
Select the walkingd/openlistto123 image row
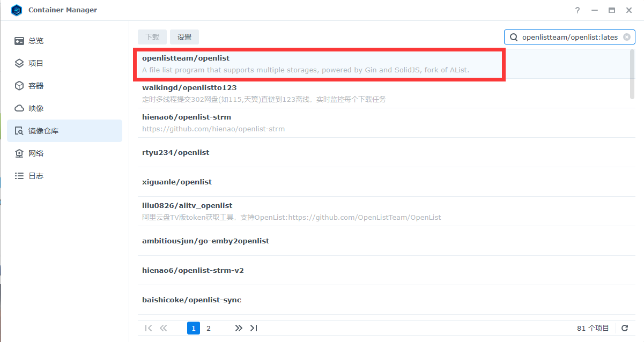(x=322, y=93)
